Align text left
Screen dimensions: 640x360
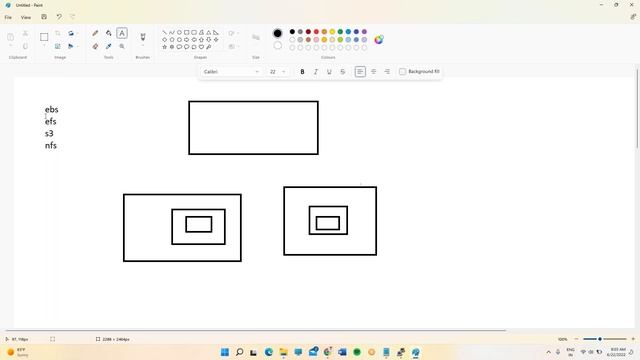(360, 71)
